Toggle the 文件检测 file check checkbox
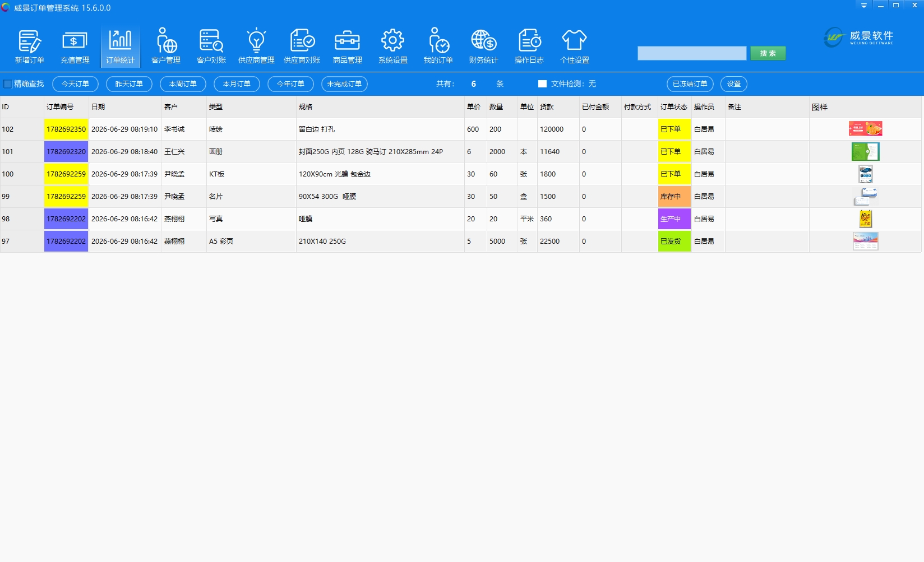The height and width of the screenshot is (562, 924). 542,84
